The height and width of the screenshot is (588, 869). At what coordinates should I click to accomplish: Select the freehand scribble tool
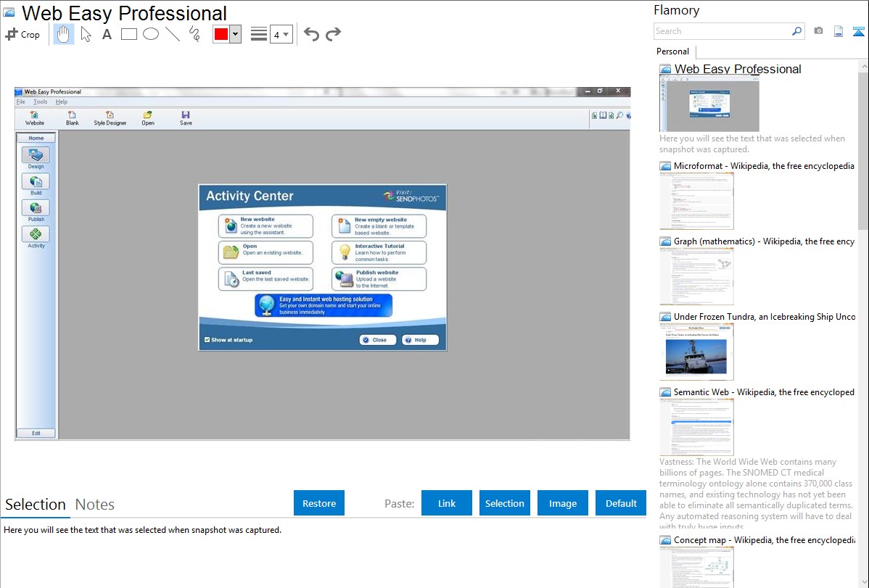point(194,34)
